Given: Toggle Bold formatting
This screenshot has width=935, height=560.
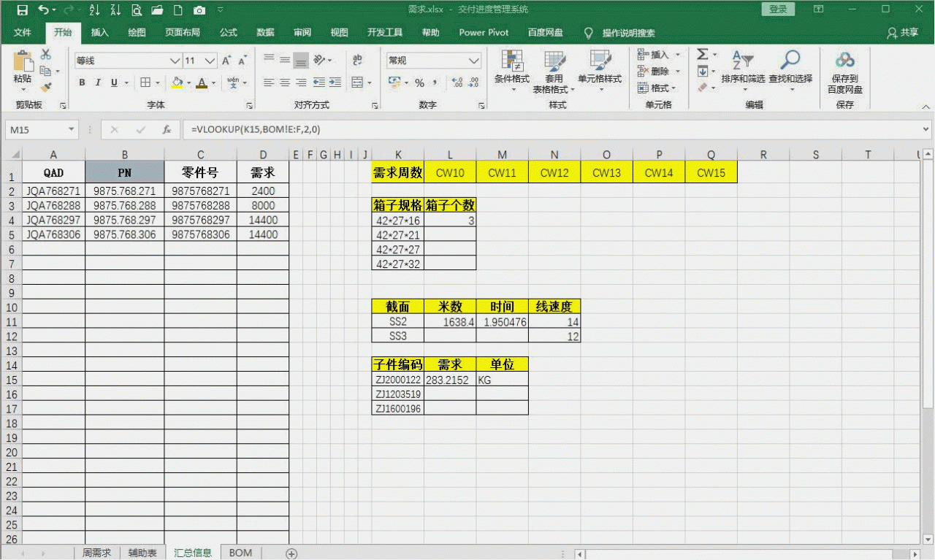Looking at the screenshot, I should point(83,83).
